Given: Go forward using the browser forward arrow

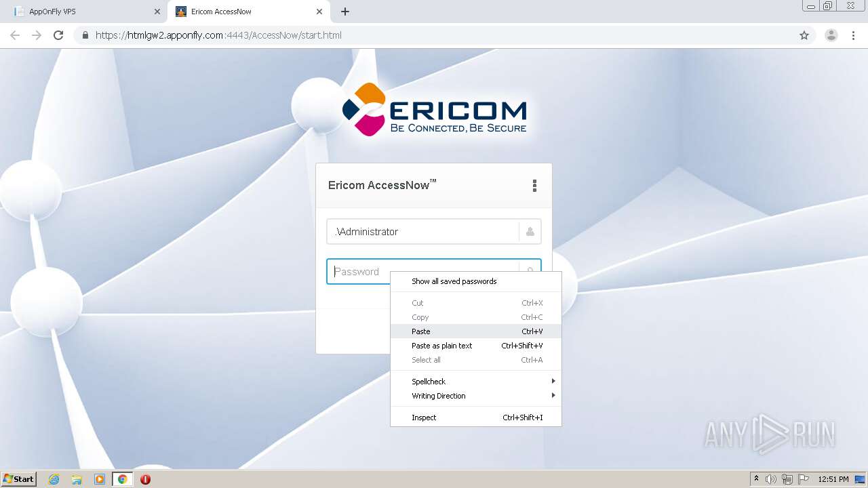Looking at the screenshot, I should 37,35.
